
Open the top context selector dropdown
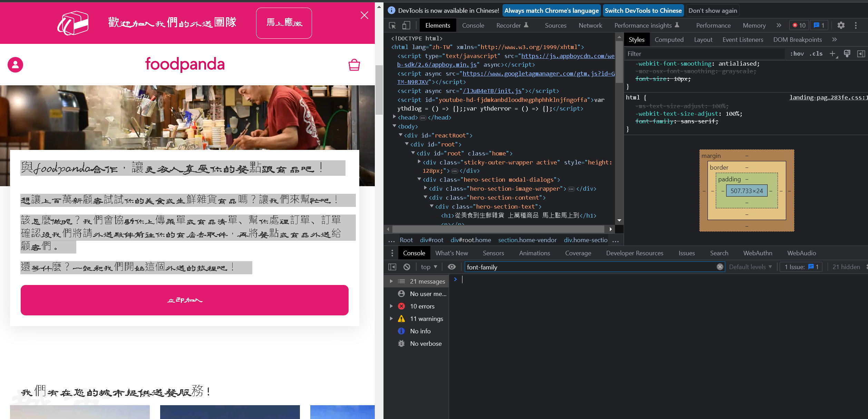point(429,267)
